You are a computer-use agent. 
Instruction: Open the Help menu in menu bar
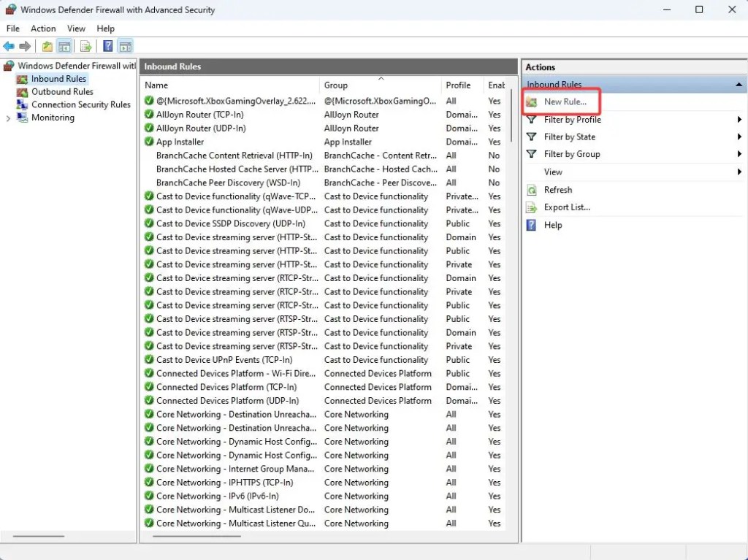tap(105, 28)
